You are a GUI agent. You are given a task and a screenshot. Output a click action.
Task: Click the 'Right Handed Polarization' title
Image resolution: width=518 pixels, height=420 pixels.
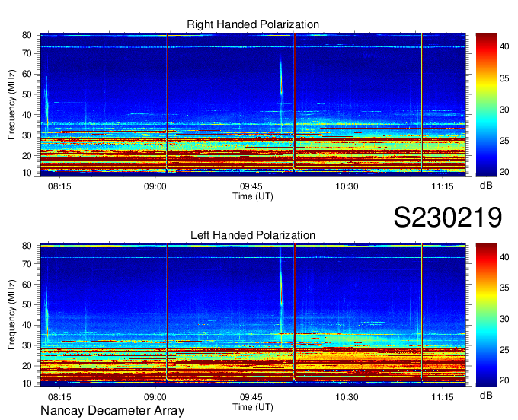253,24
